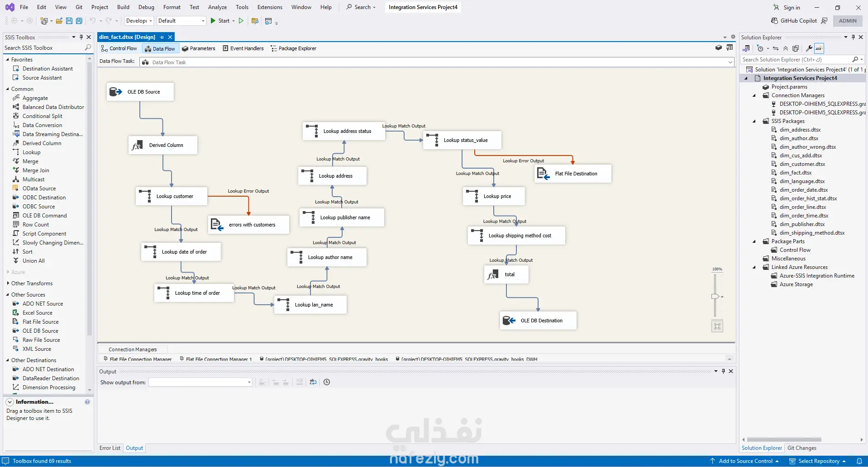Click the Save disk icon in toolbar
The width and height of the screenshot is (868, 467).
69,21
